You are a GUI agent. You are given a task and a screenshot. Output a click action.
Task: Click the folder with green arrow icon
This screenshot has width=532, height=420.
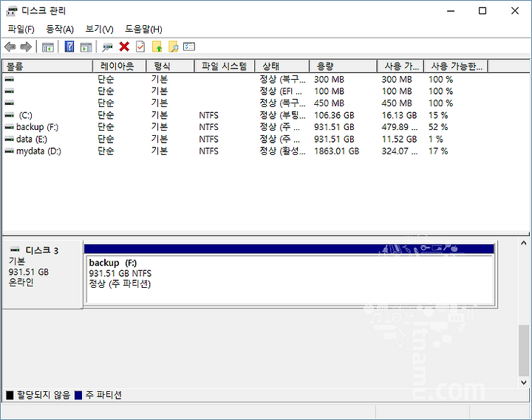tap(157, 47)
